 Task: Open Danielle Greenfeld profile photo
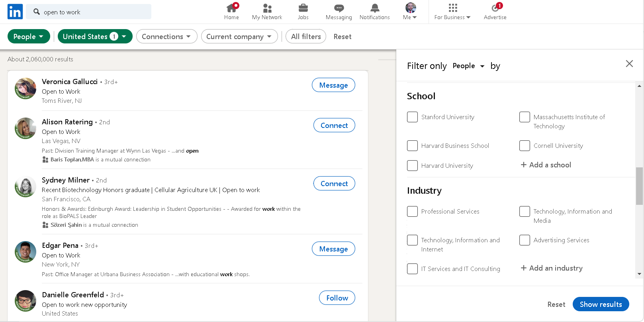(25, 301)
